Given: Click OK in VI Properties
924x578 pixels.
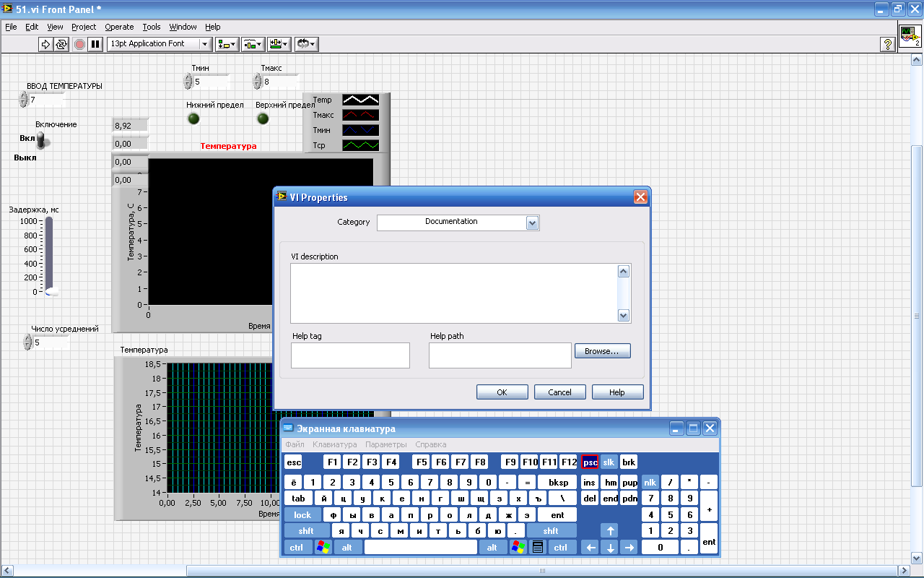Looking at the screenshot, I should (x=502, y=392).
